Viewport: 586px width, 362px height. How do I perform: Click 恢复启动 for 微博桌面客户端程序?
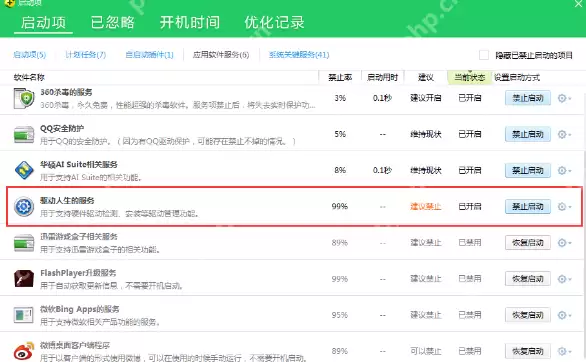[x=528, y=351]
